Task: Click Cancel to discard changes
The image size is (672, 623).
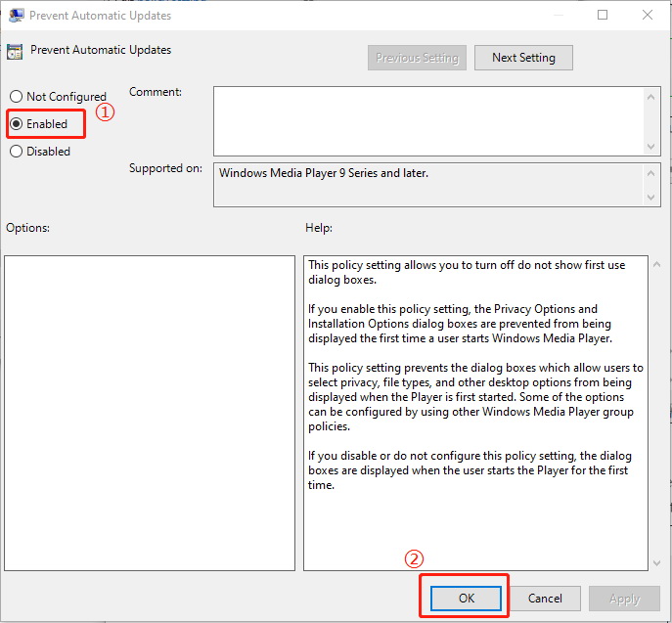Action: pos(545,599)
